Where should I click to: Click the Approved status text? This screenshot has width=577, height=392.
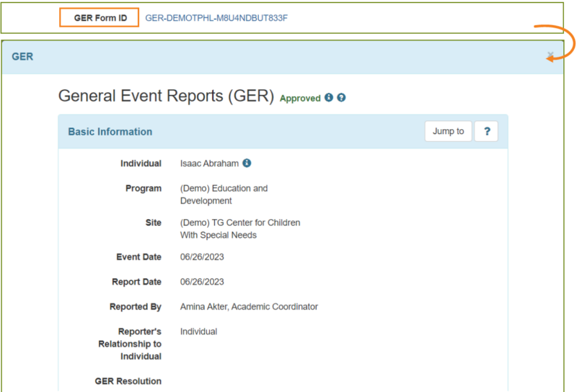tap(300, 99)
